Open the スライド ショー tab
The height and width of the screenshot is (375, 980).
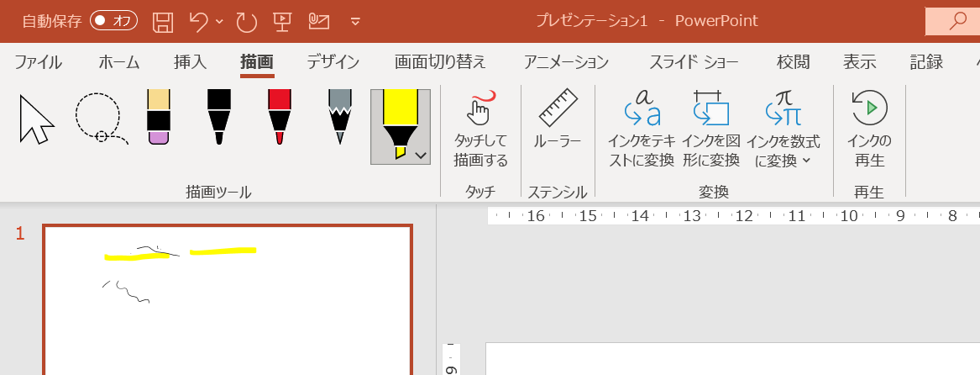click(x=694, y=62)
